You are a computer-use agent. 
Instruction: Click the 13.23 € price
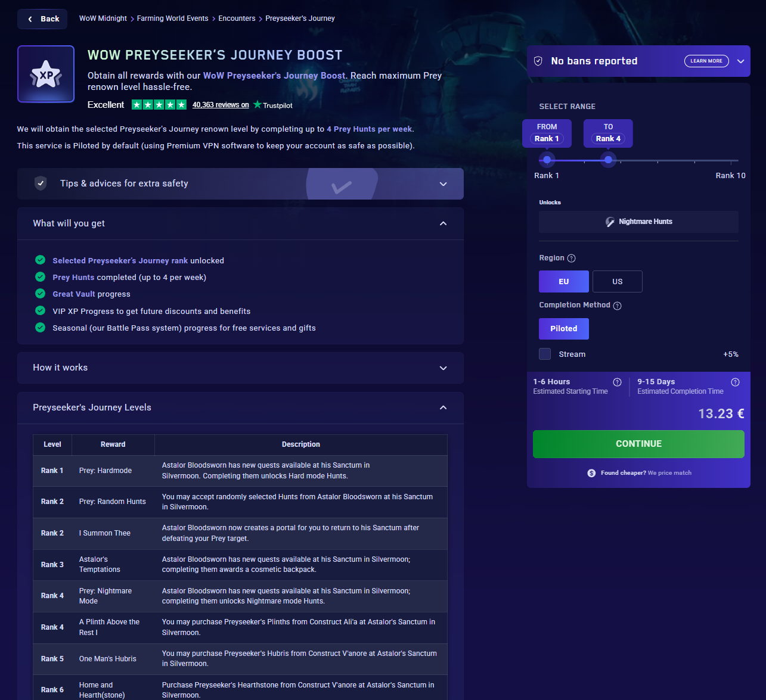[x=721, y=413]
